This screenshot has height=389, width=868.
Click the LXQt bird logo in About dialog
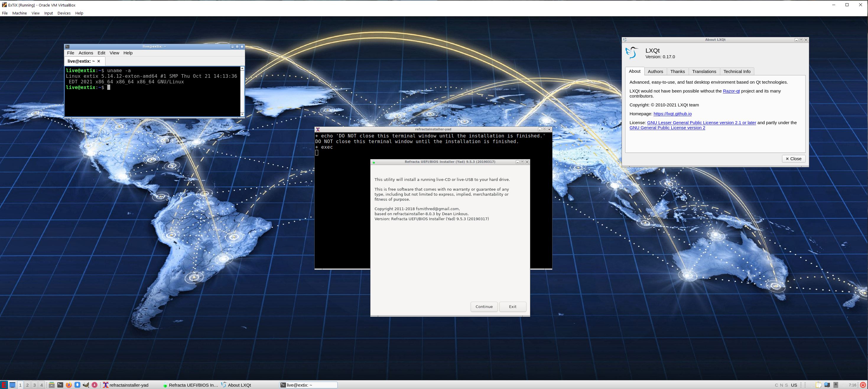pyautogui.click(x=632, y=53)
